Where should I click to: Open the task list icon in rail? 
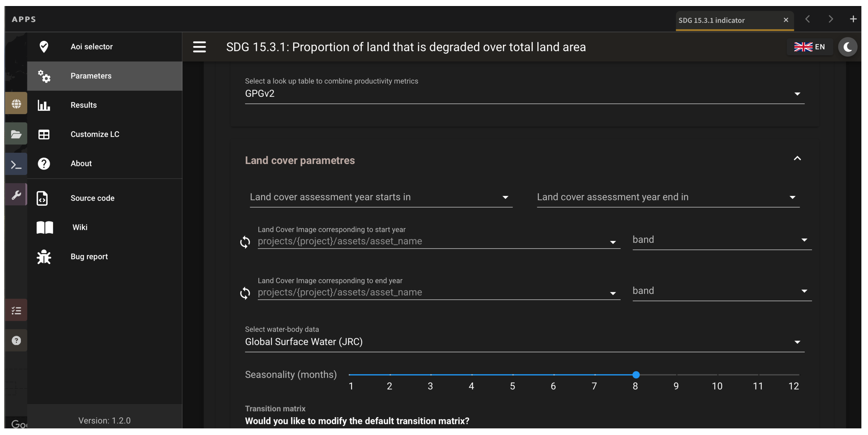pyautogui.click(x=16, y=310)
